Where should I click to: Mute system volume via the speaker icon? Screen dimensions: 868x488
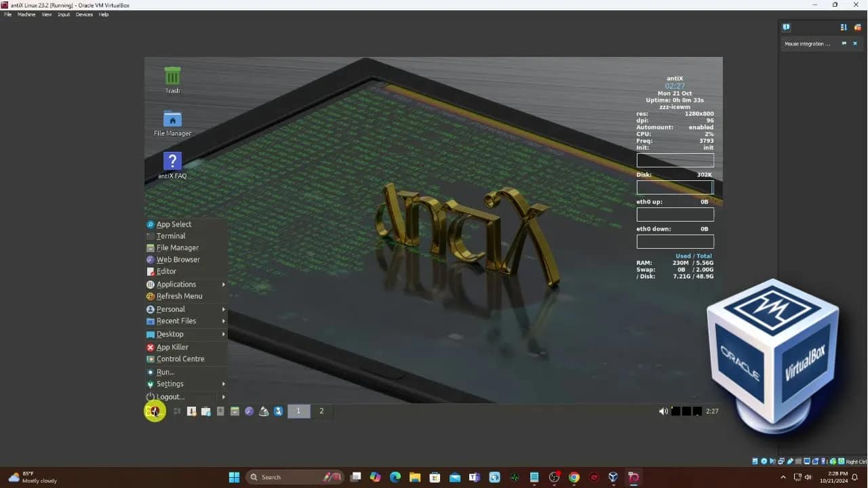(x=663, y=411)
